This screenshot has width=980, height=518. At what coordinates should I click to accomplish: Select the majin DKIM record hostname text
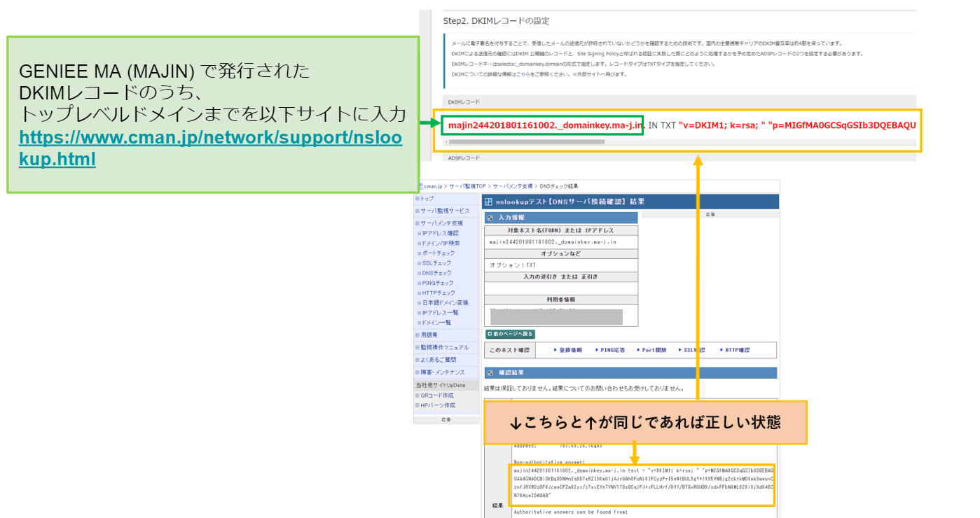545,125
